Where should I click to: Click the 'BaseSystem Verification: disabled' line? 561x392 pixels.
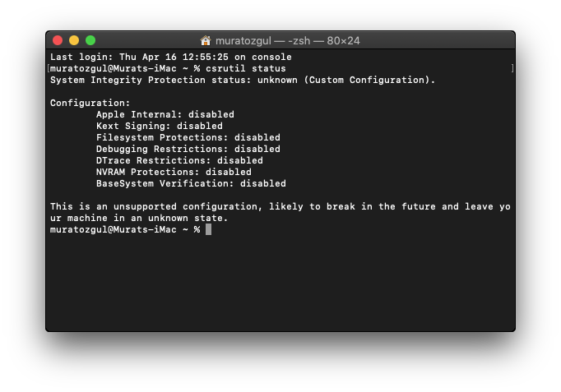(x=191, y=183)
